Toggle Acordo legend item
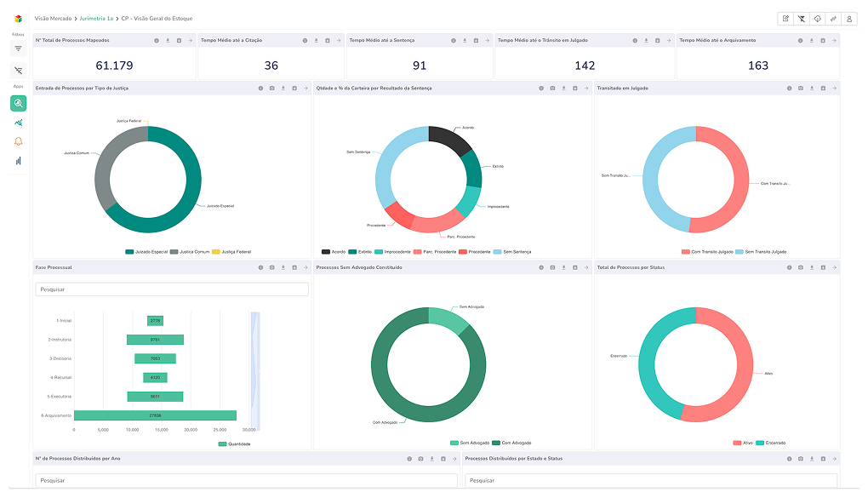The width and height of the screenshot is (868, 498). click(334, 252)
